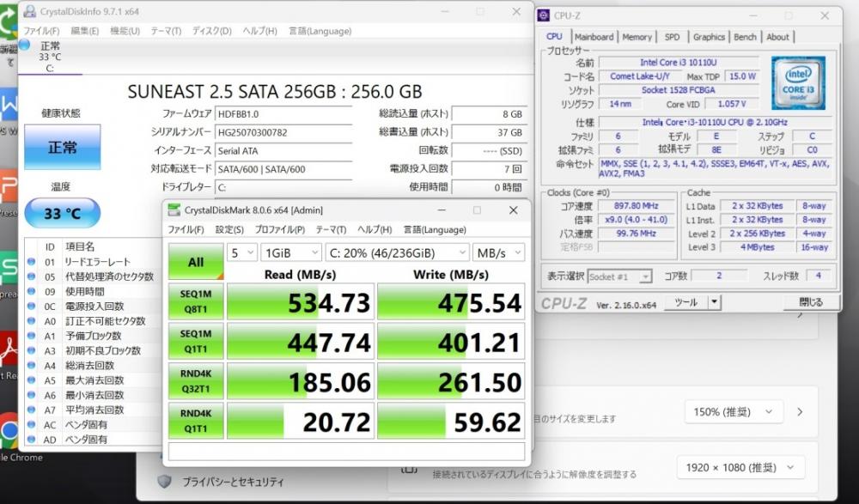Open プライバシーとセキュリティ in Settings
Image resolution: width=859 pixels, height=504 pixels.
click(233, 482)
